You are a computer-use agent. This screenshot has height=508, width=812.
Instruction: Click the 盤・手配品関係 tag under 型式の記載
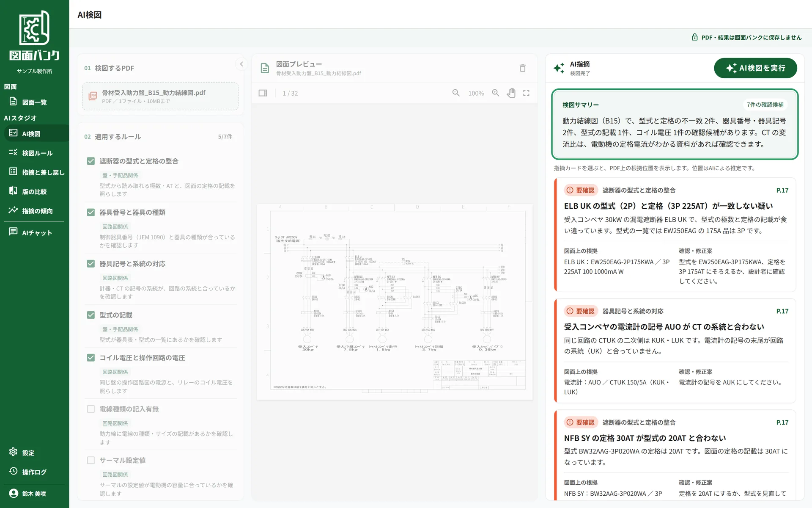click(x=120, y=329)
